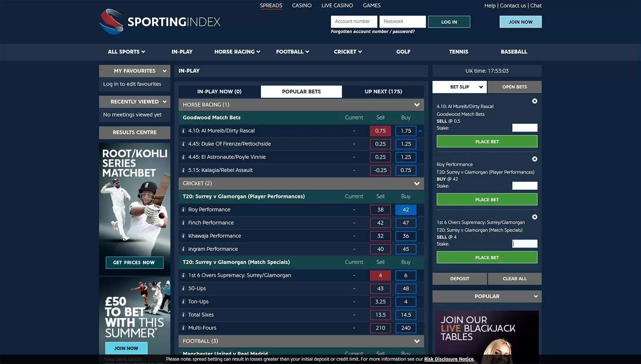Image resolution: width=641 pixels, height=364 pixels.
Task: Show info for Roy Performance
Action: (x=183, y=210)
